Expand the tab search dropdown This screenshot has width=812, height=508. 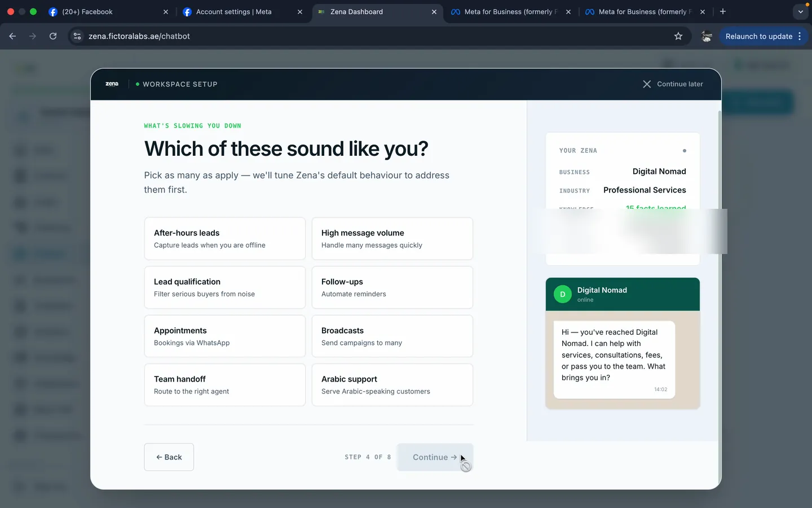pos(800,12)
